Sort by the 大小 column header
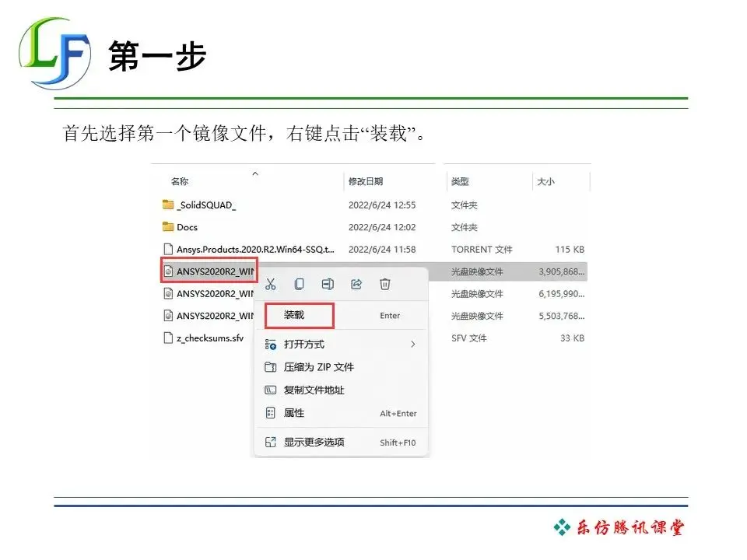Screen dimensions: 747x560 pos(546,181)
